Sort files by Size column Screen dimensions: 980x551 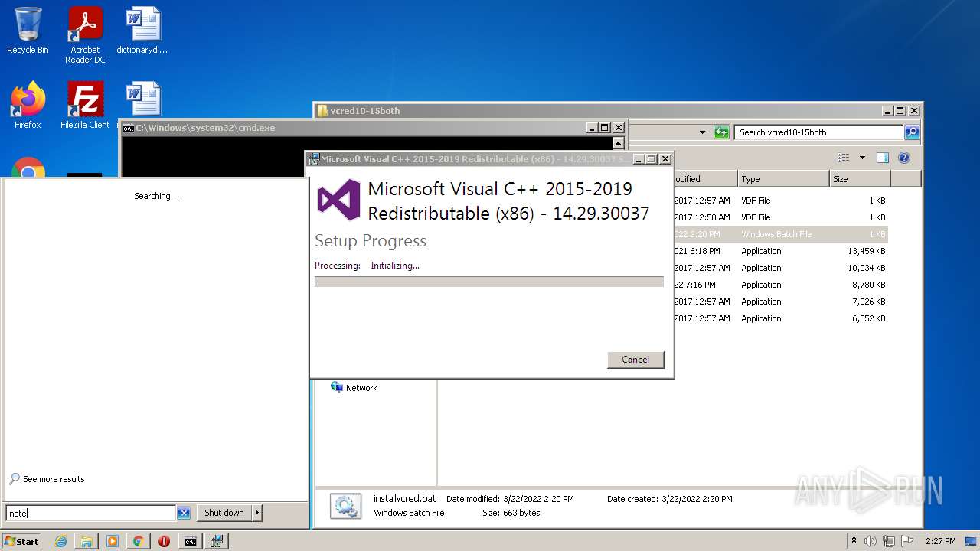(860, 179)
